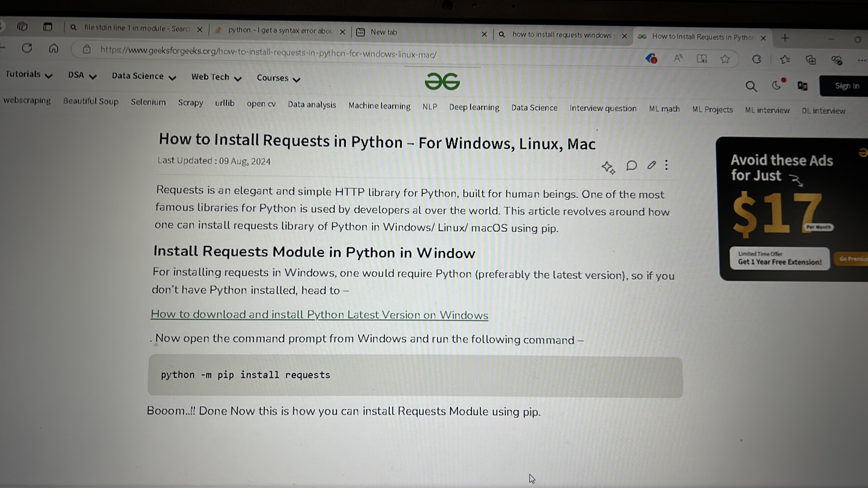Toggle dark mode moon icon
This screenshot has height=488, width=868.
point(776,86)
